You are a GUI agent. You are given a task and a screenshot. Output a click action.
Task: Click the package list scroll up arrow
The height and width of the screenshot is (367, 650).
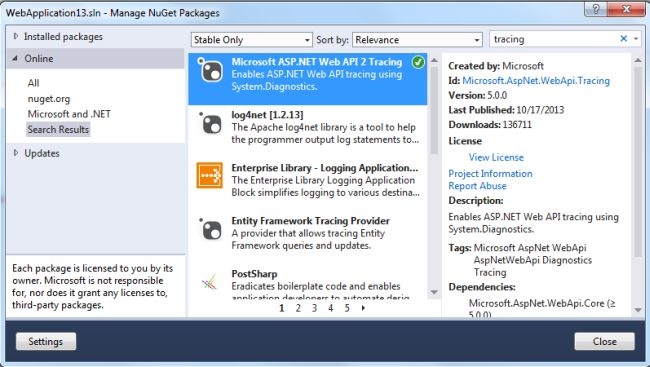[x=434, y=61]
